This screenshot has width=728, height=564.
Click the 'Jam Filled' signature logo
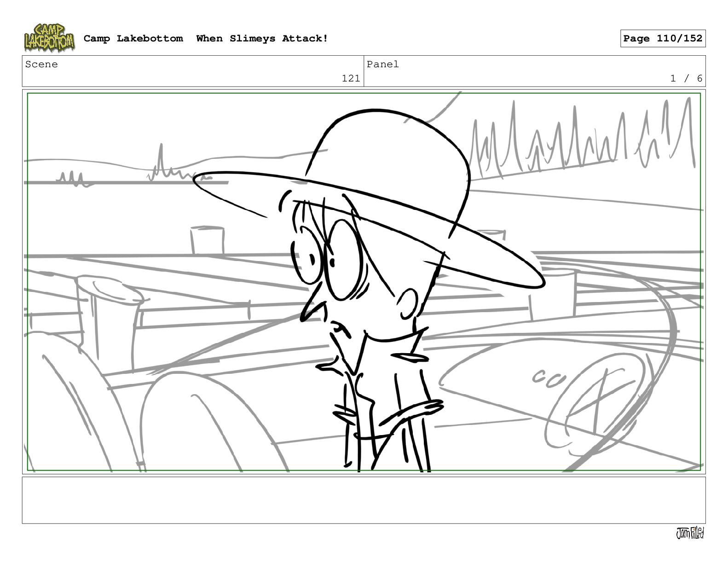(690, 533)
